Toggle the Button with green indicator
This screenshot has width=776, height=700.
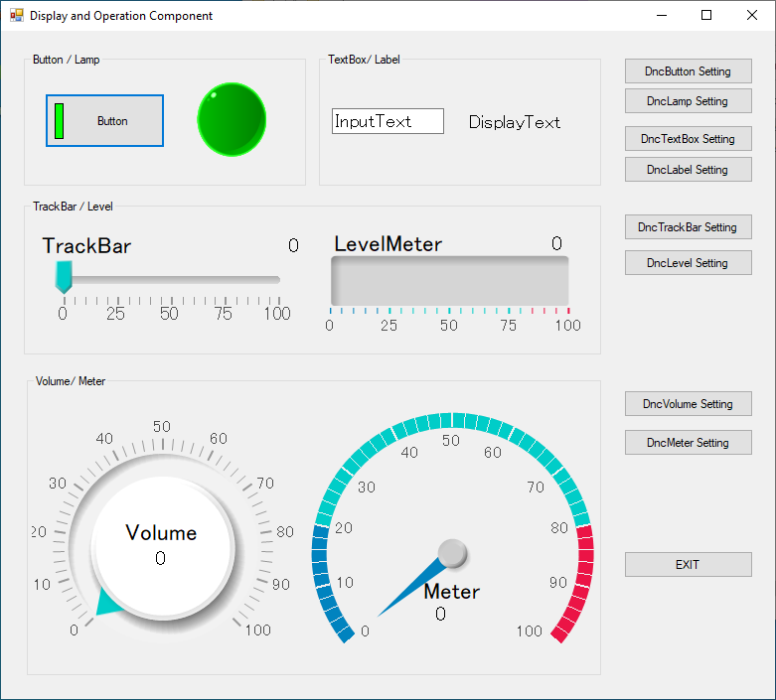104,121
